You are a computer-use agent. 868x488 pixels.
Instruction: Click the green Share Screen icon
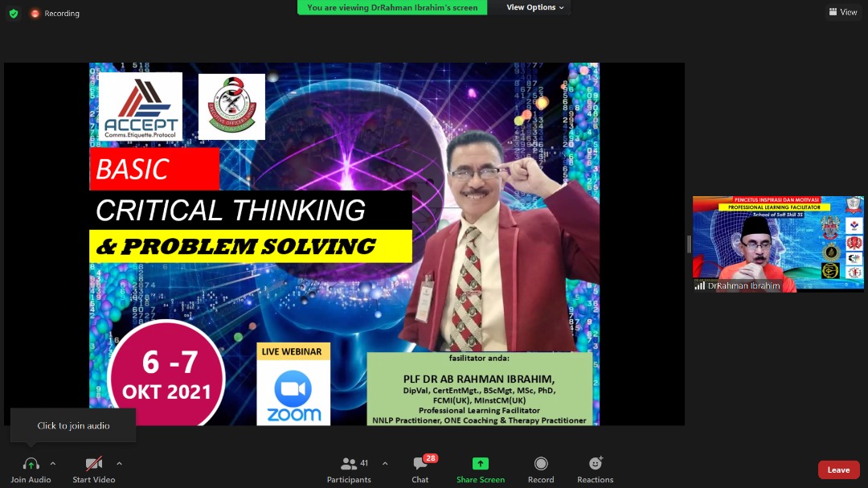coord(480,464)
